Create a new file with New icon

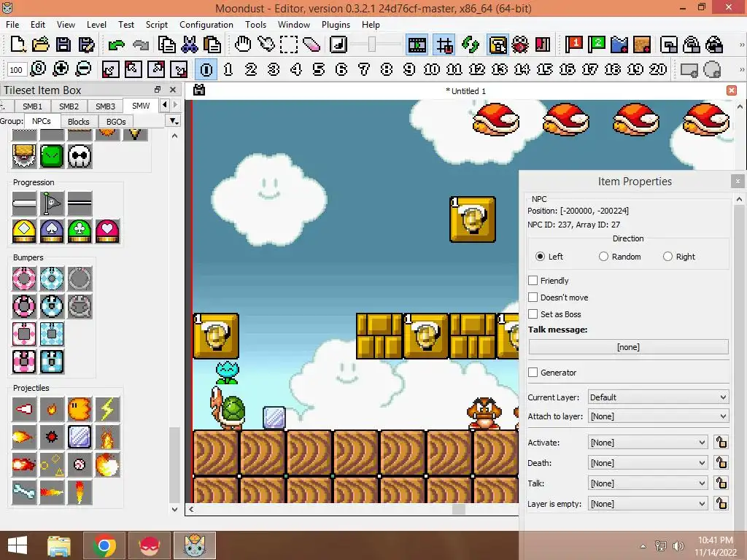click(x=18, y=44)
